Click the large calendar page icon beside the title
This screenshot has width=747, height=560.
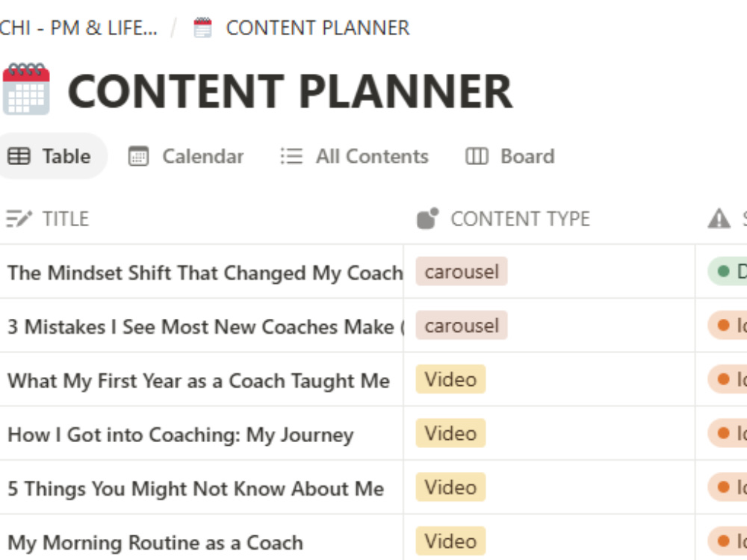(x=26, y=89)
